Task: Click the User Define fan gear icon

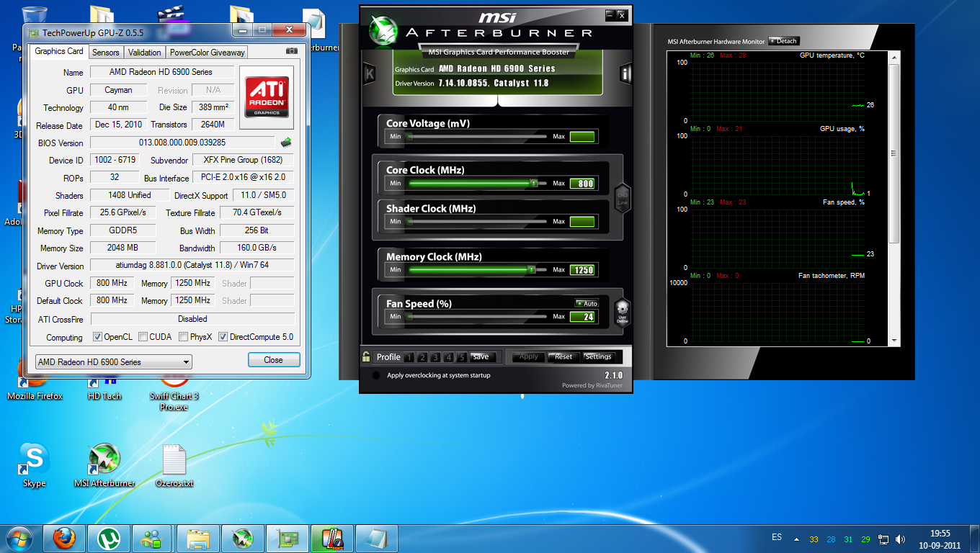Action: (x=622, y=312)
